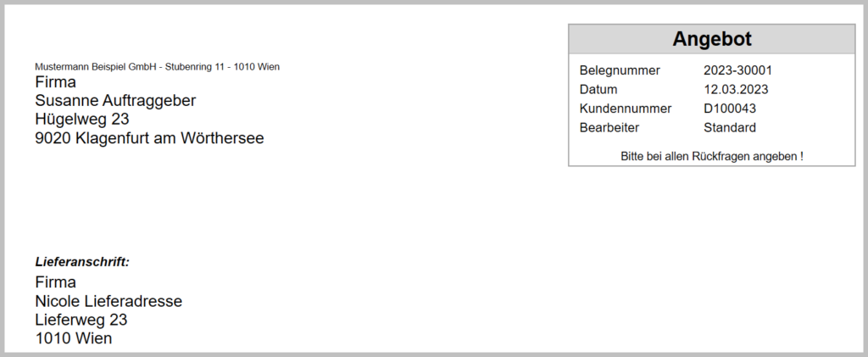This screenshot has width=868, height=357.
Task: Select the delivery city line 1010 Wien
Action: coord(74,338)
